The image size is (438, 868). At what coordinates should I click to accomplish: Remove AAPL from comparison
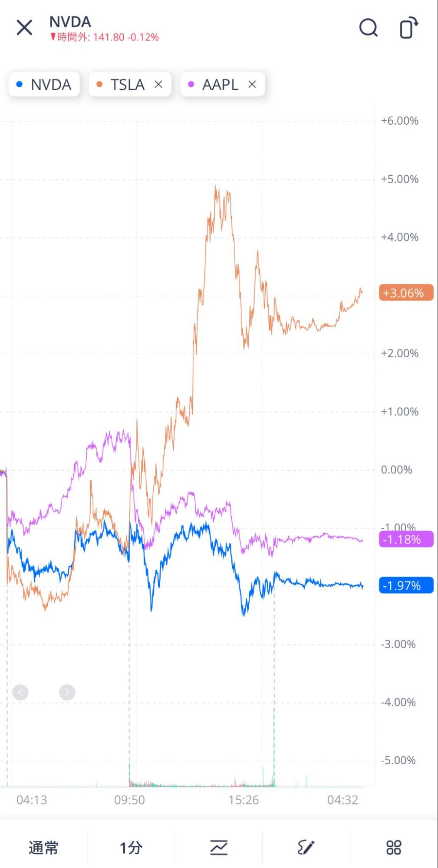[252, 84]
